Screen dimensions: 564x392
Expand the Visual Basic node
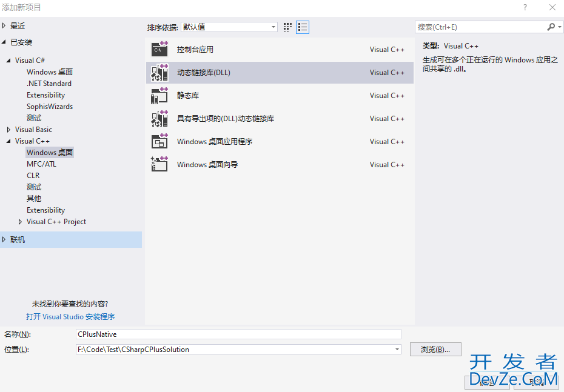pyautogui.click(x=8, y=129)
